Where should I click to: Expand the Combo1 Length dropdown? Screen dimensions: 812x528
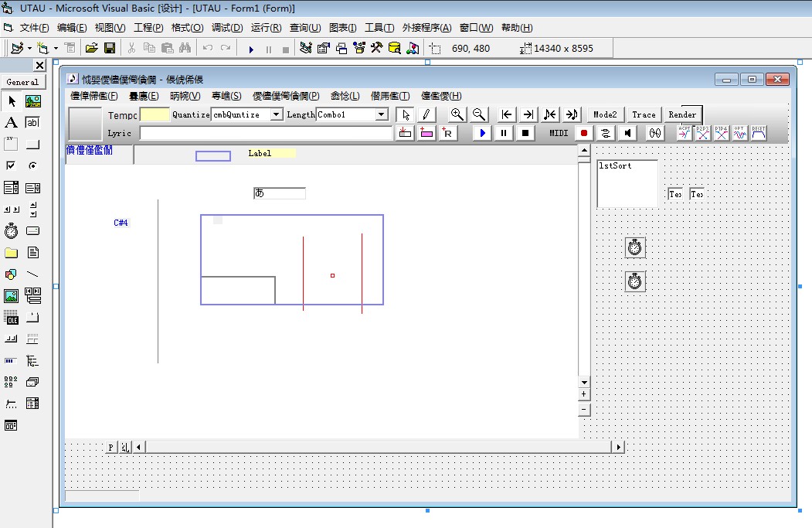382,114
